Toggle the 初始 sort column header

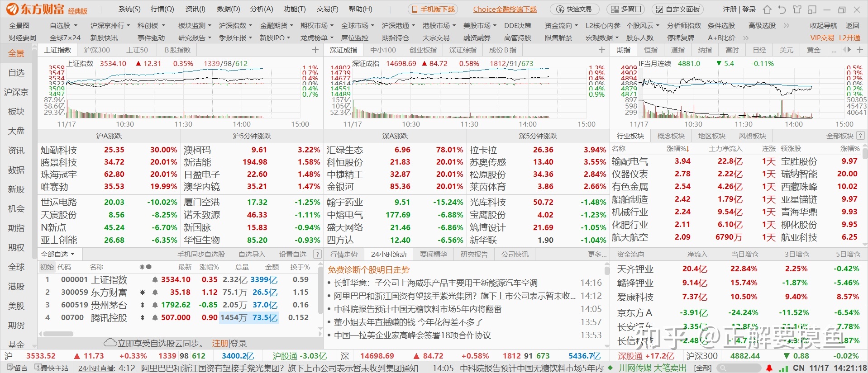pyautogui.click(x=47, y=267)
